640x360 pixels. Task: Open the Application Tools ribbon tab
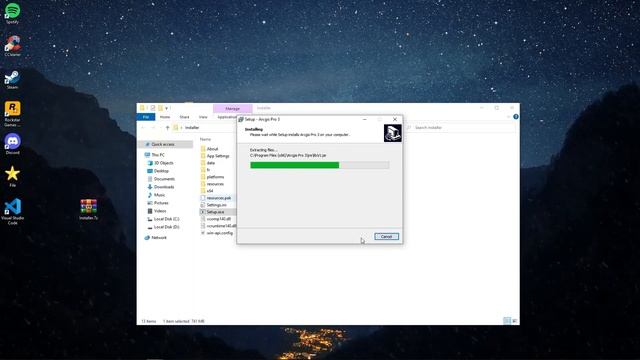click(226, 117)
